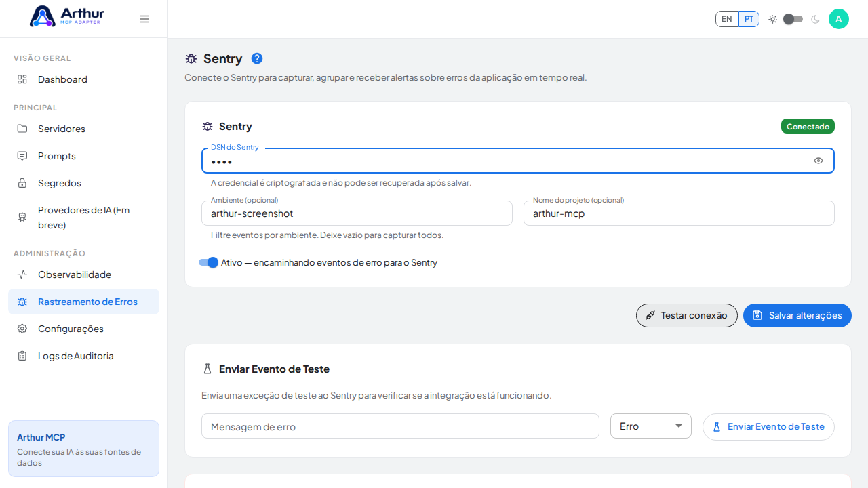868x488 pixels.
Task: Select Rastreamento de Erros menu item
Action: coord(83,302)
